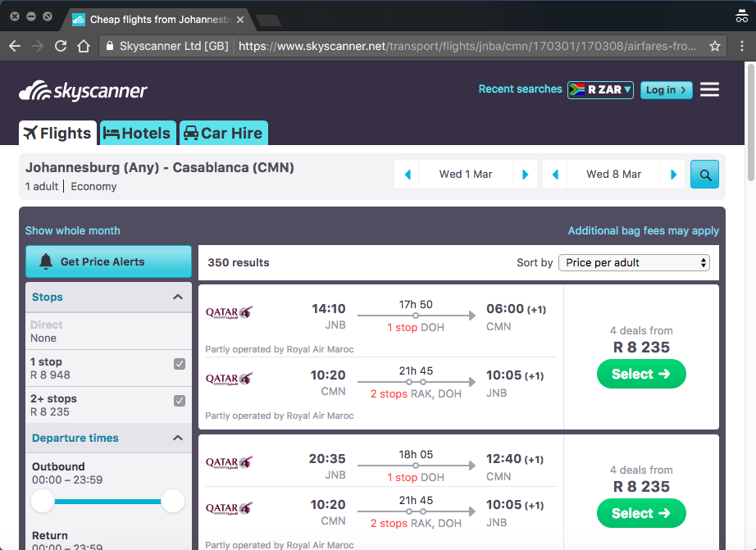Viewport: 756px width, 550px height.
Task: Click the Wed 1 Mar departure date
Action: coord(466,175)
